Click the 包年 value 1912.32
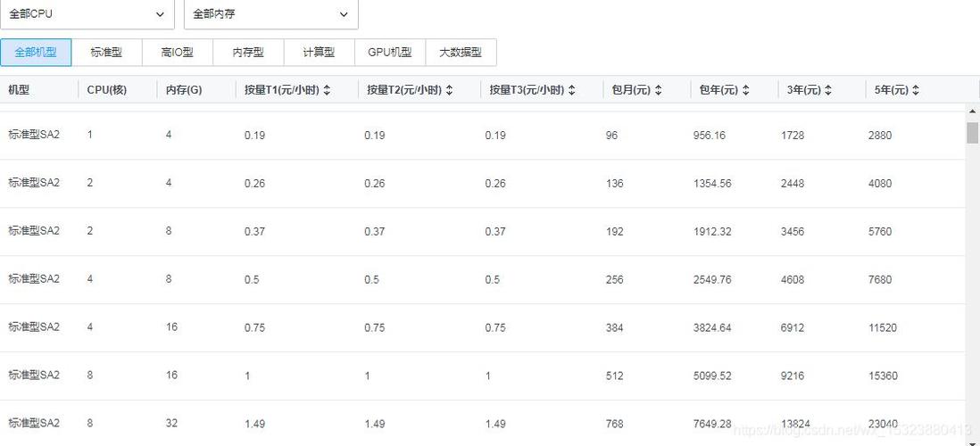The height and width of the screenshot is (446, 980). click(712, 232)
